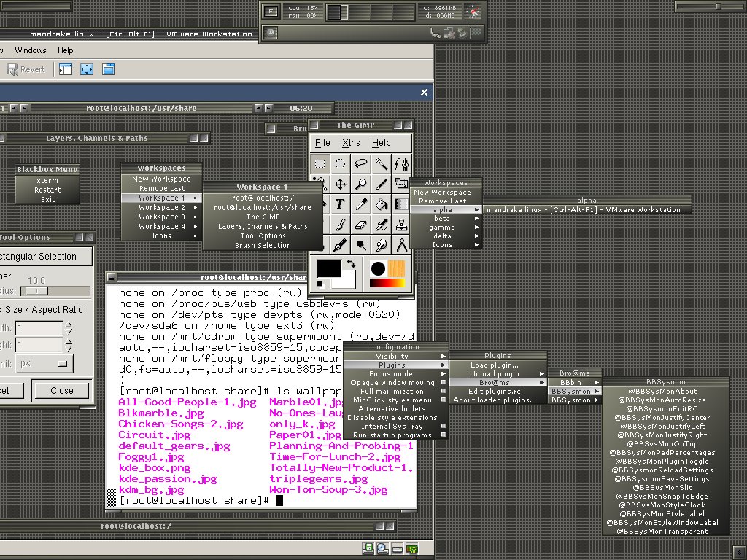Screen dimensions: 747x560
Task: Select the Dodge or Burn tool
Action: coord(360,245)
